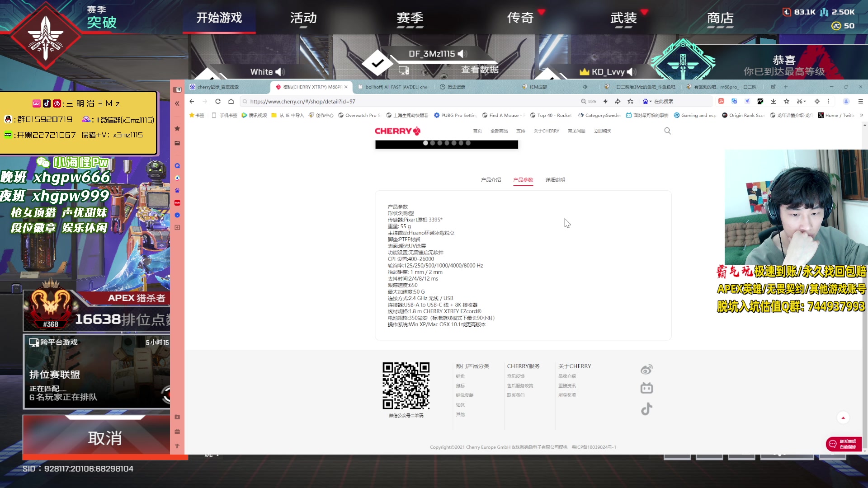The image size is (868, 488).
Task: Close the 樱桃 CHERRY XTRFY tab
Action: (346, 87)
